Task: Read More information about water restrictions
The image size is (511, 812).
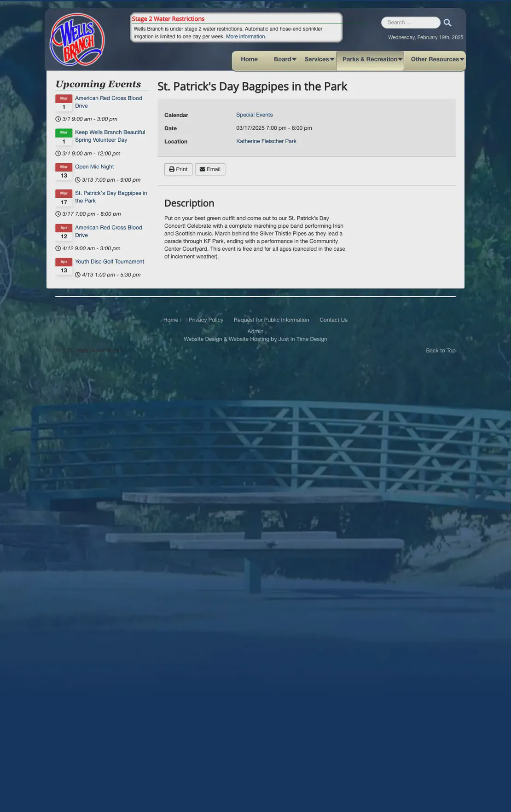Action: coord(246,37)
